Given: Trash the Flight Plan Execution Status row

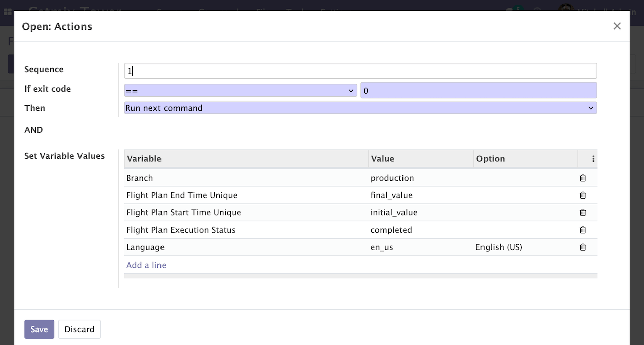Looking at the screenshot, I should click(583, 230).
